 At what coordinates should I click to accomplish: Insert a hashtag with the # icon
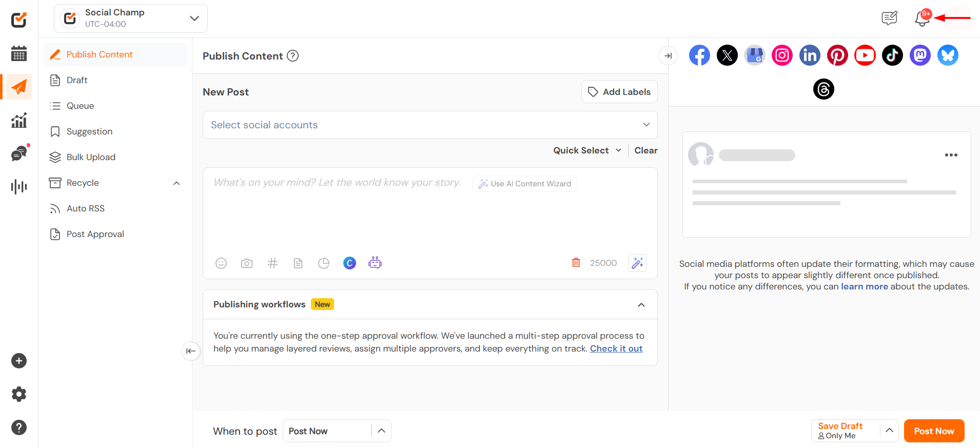272,263
